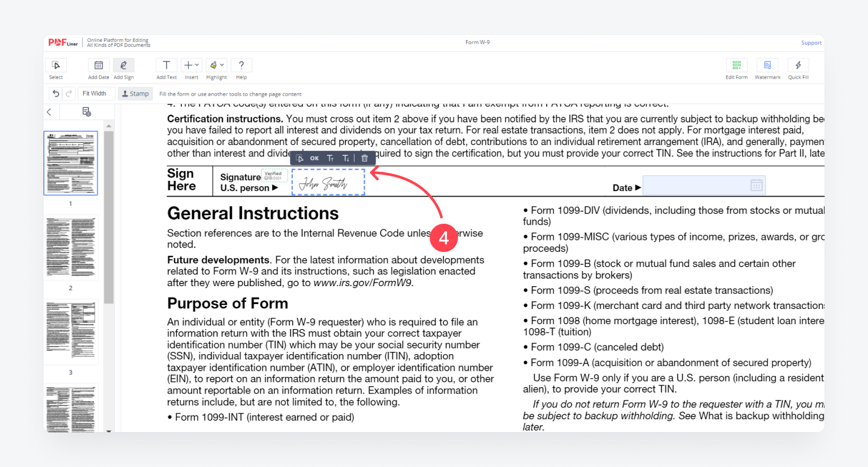This screenshot has height=467, width=868.
Task: Open the calendar picker in Date field
Action: pyautogui.click(x=756, y=185)
